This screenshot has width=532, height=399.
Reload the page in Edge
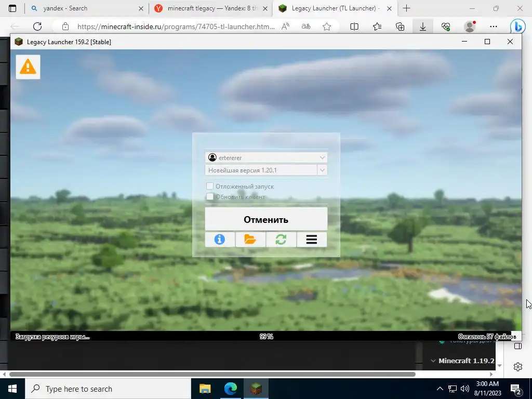tap(37, 26)
